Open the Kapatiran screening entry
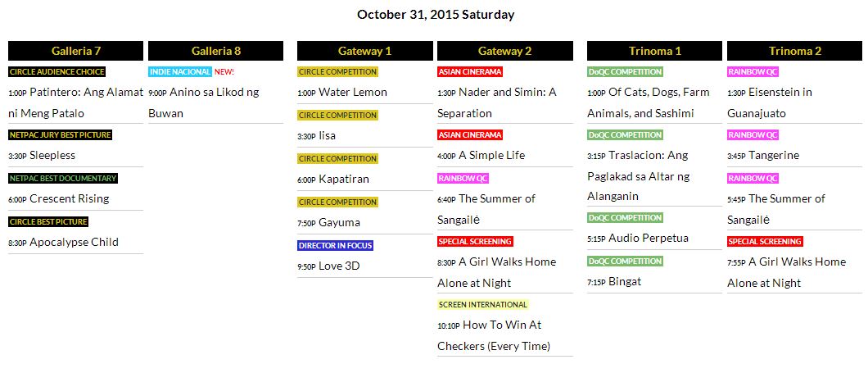Viewport: 868px width, 373px height. tap(343, 179)
